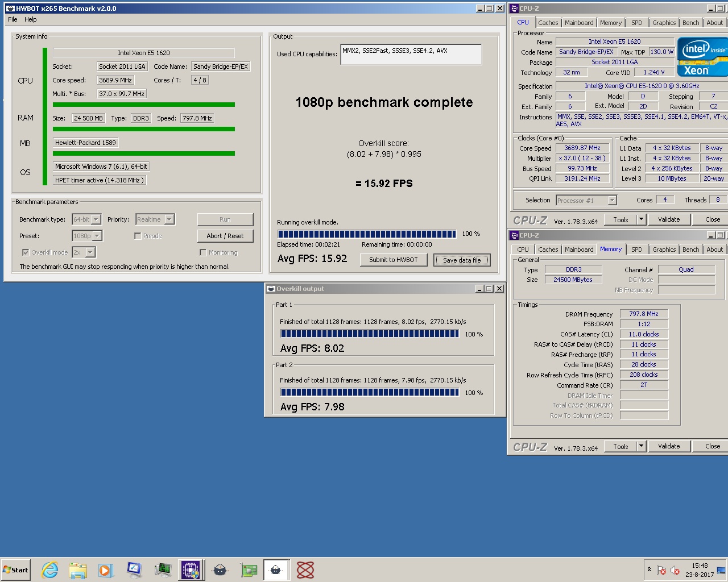728x582 pixels.
Task: Open Memory tab in upper CPU-Z window
Action: tap(611, 23)
